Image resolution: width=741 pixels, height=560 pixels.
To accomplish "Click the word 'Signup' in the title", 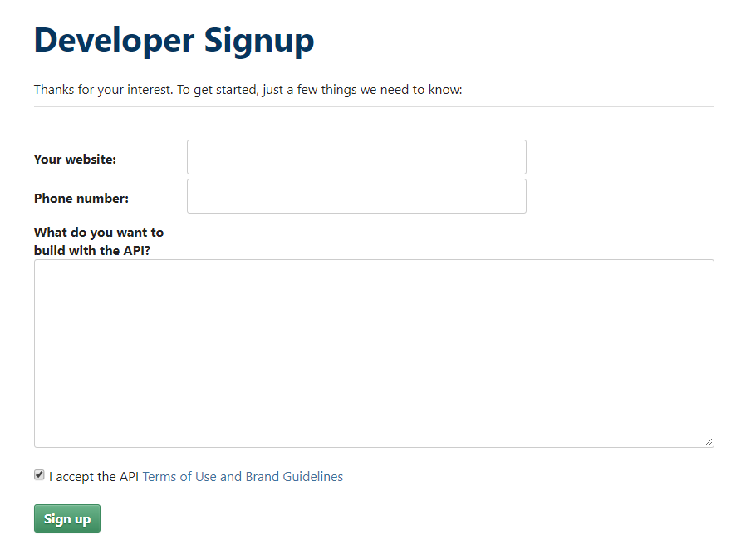I will click(259, 40).
